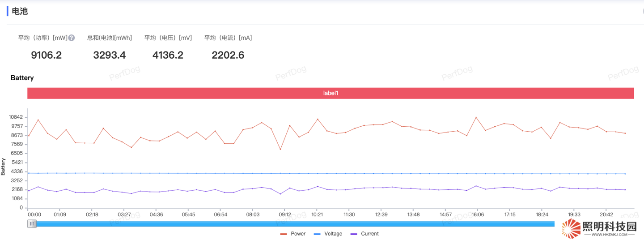The height and width of the screenshot is (240, 644).
Task: Click the purple Current legend marker
Action: click(x=354, y=234)
